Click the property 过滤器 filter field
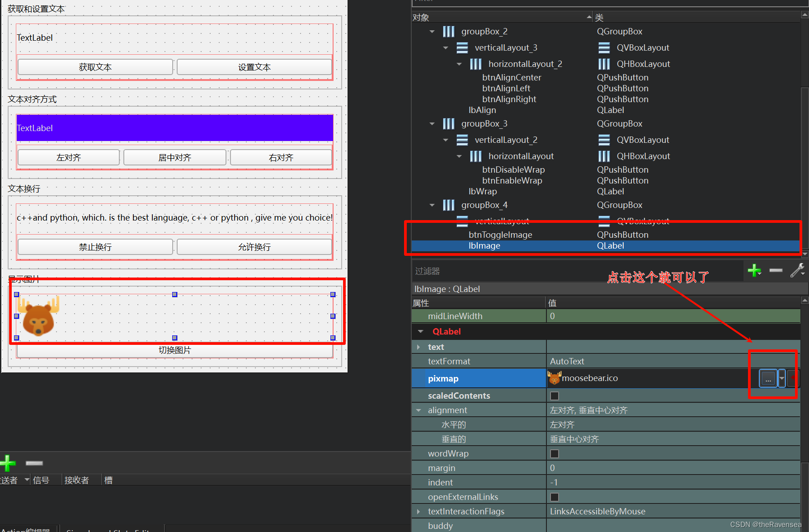809x532 pixels. (x=577, y=271)
